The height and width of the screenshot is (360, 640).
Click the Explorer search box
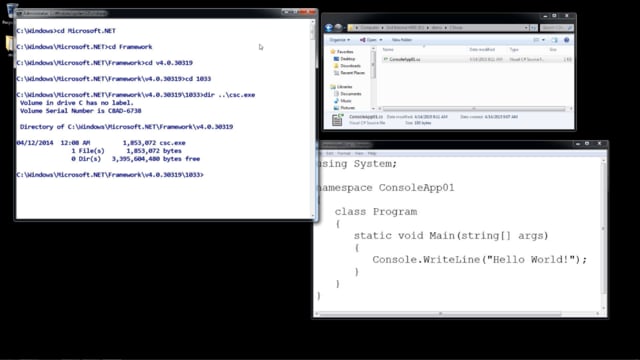pyautogui.click(x=556, y=28)
